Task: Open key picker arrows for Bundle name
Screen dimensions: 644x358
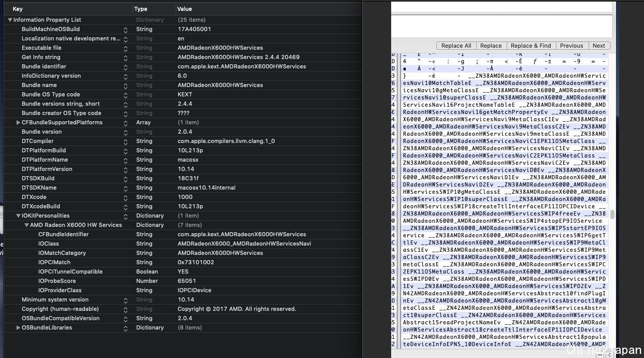Action: (x=125, y=85)
